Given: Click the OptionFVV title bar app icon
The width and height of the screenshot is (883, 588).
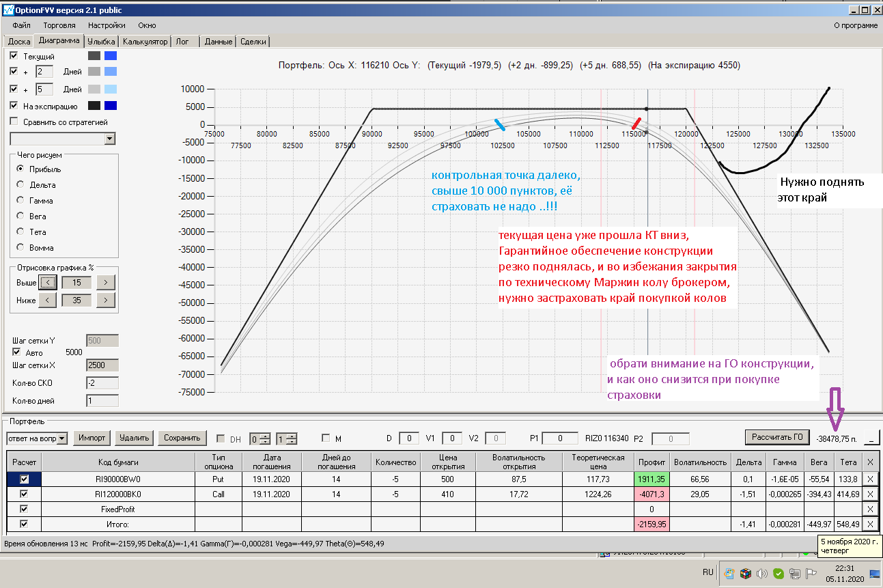Looking at the screenshot, I should [9, 10].
